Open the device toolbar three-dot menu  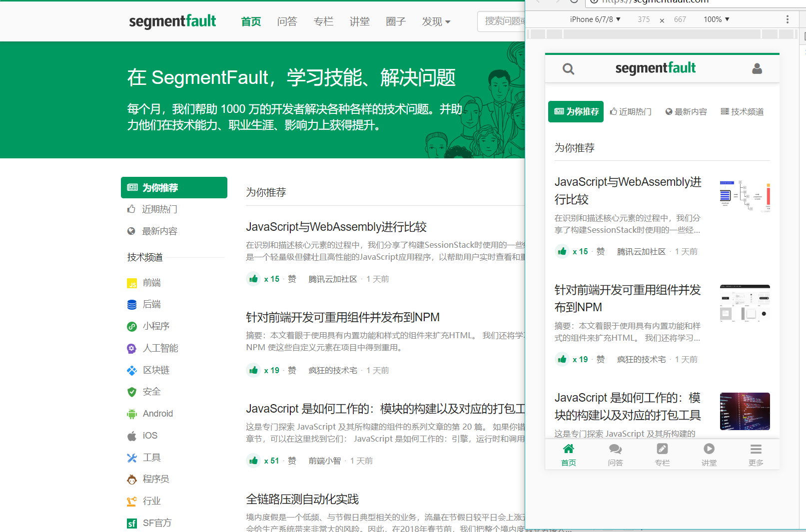coord(788,19)
